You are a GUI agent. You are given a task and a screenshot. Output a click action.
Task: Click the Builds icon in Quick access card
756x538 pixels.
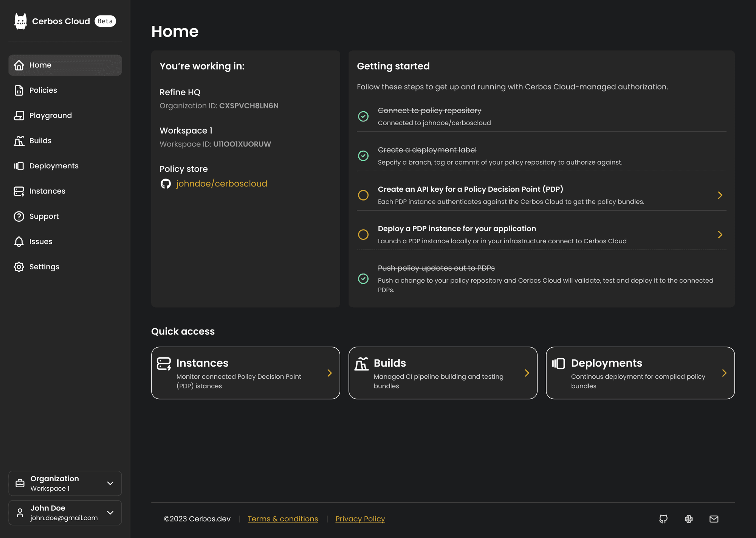(x=361, y=364)
